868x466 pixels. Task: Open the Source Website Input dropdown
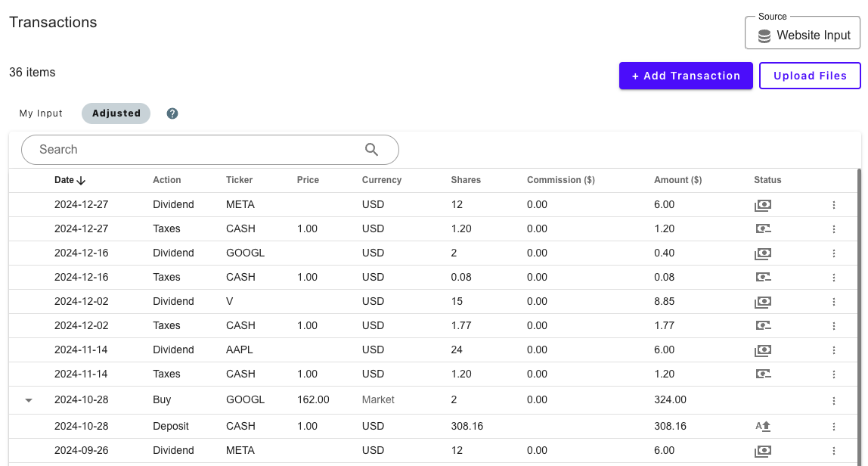coord(802,35)
